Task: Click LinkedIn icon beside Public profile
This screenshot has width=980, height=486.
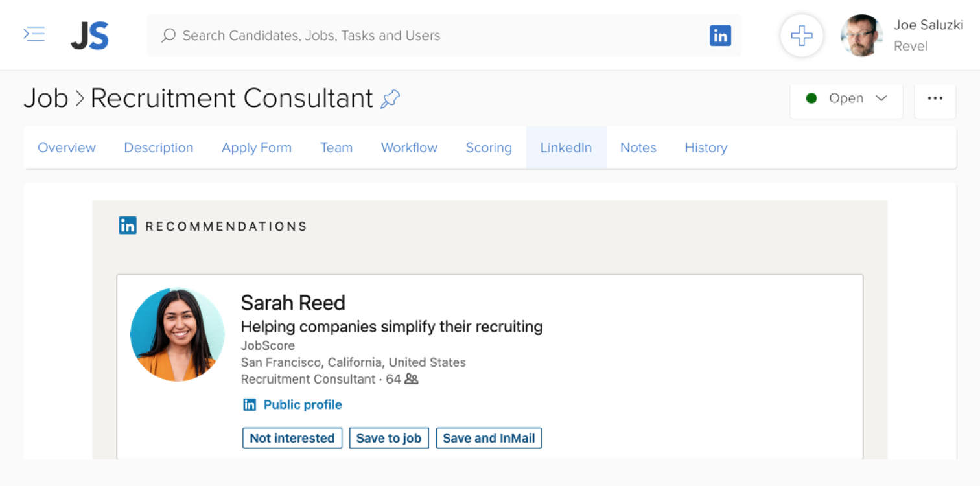Action: (x=250, y=405)
